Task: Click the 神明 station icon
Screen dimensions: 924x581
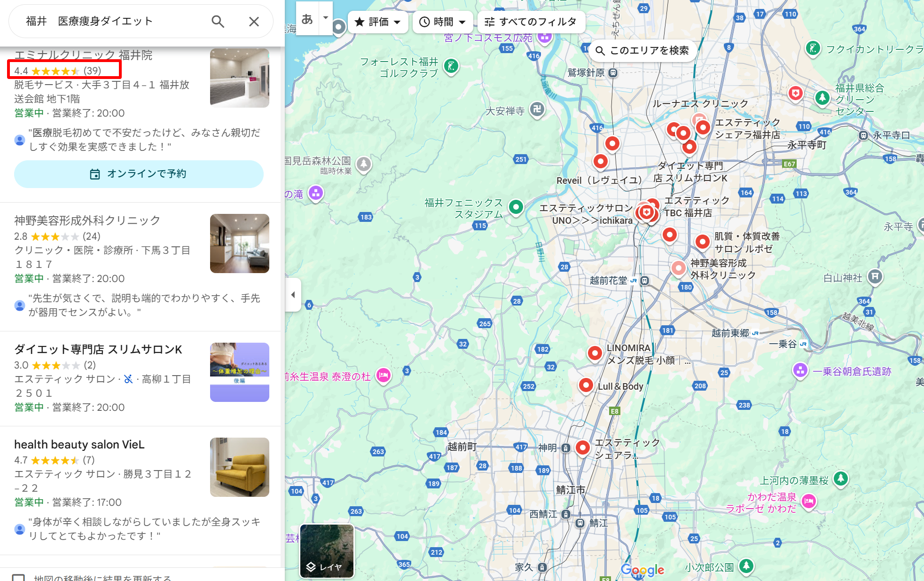Action: click(566, 448)
